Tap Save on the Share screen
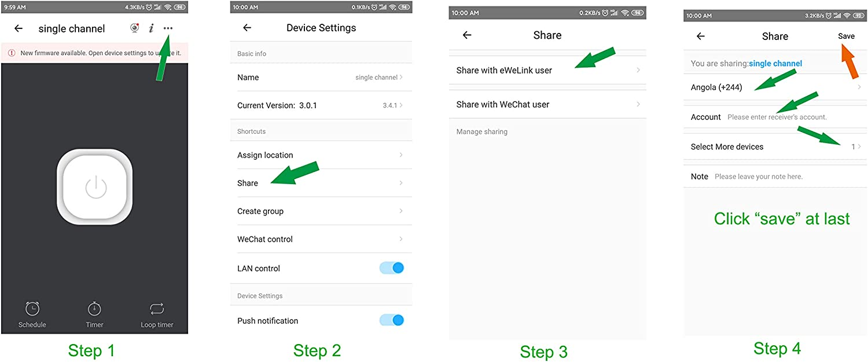This screenshot has width=868, height=362. [x=846, y=36]
